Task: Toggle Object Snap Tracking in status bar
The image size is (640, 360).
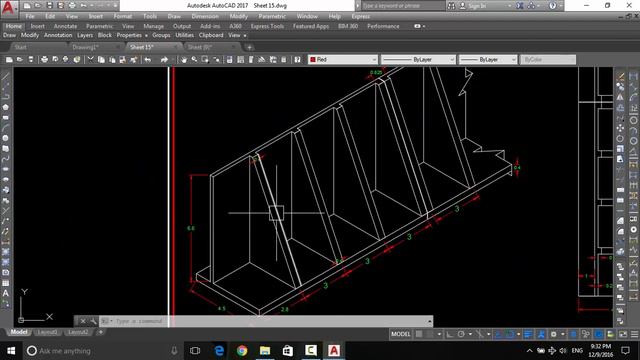Action: (499, 334)
